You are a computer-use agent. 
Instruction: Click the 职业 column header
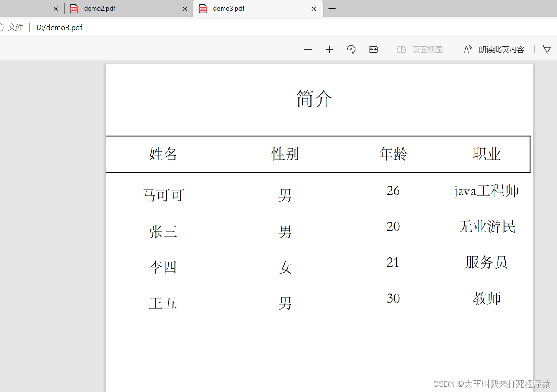click(x=487, y=154)
